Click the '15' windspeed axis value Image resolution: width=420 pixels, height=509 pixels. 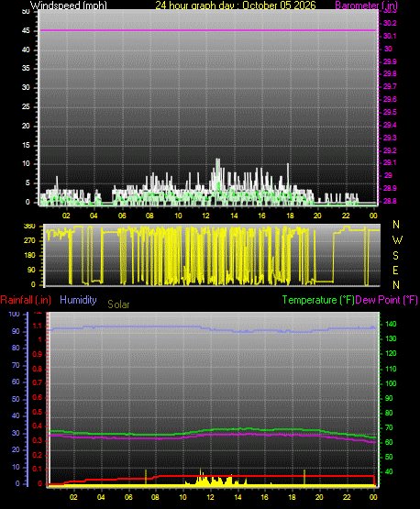pyautogui.click(x=26, y=145)
